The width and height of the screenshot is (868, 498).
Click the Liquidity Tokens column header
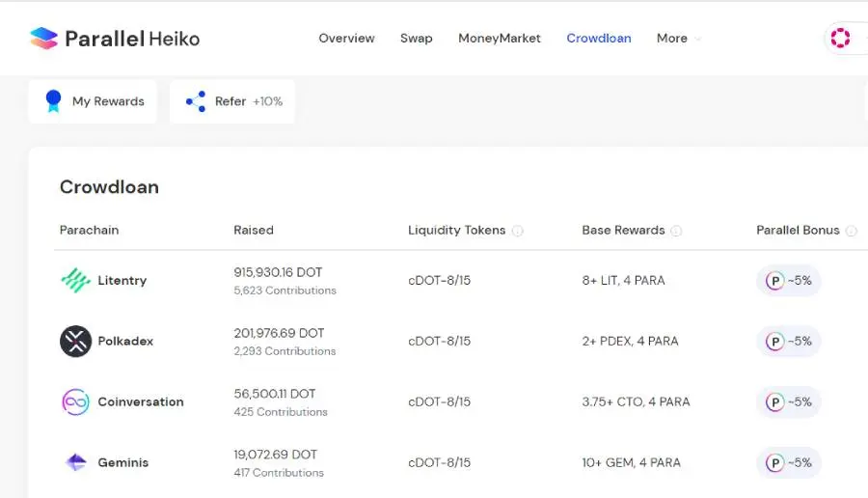pyautogui.click(x=457, y=230)
